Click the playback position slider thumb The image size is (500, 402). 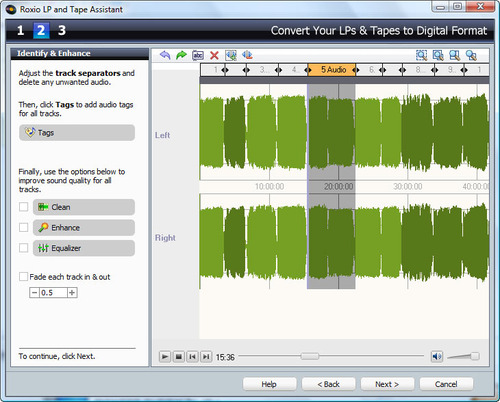coord(310,356)
